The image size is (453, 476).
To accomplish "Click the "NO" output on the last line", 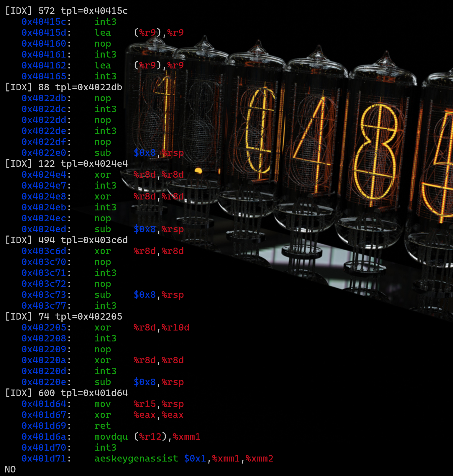I will (10, 469).
